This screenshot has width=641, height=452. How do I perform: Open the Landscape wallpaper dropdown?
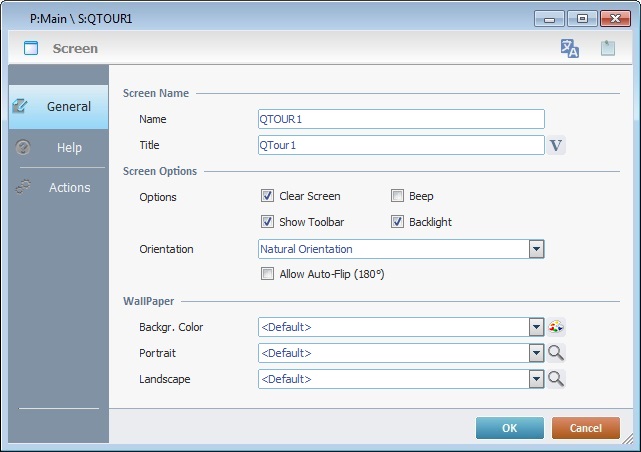pos(536,379)
